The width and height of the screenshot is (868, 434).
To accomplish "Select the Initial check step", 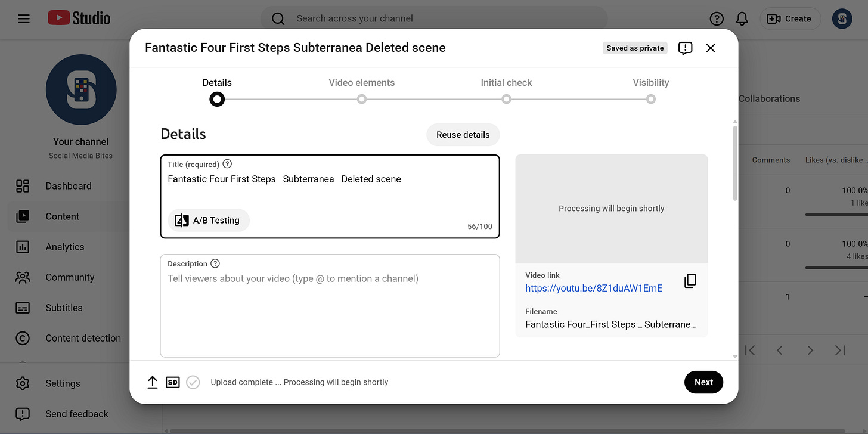I will pyautogui.click(x=506, y=90).
